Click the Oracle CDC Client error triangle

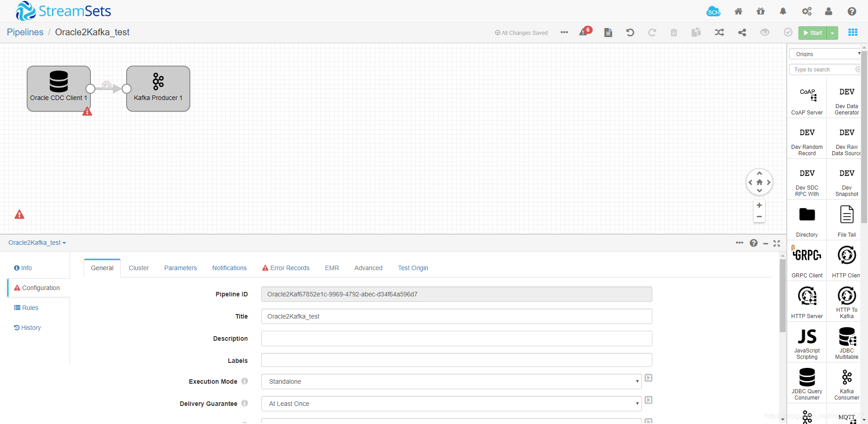87,111
